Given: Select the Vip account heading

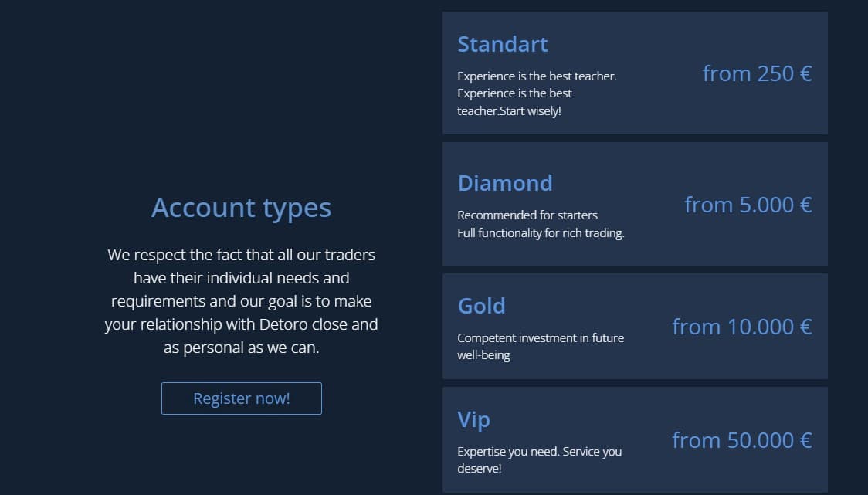Looking at the screenshot, I should [473, 420].
